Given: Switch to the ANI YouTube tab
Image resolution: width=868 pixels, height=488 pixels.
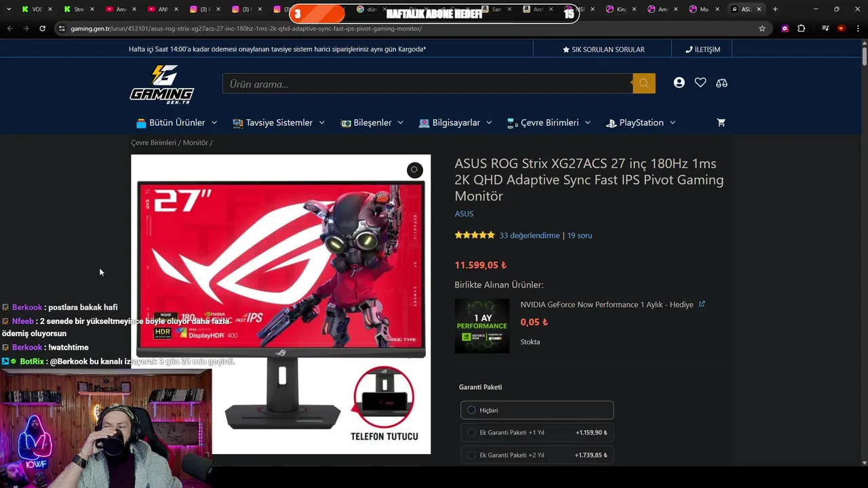Looking at the screenshot, I should point(162,9).
